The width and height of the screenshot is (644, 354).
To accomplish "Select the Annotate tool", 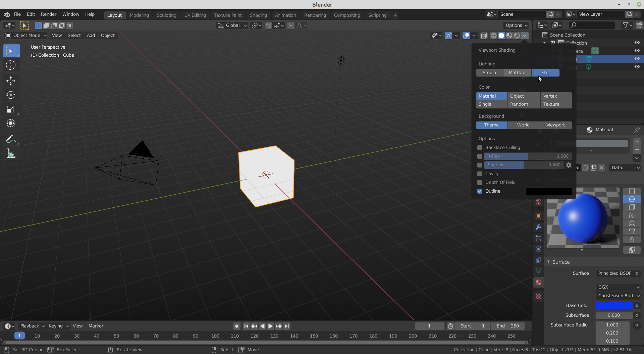I will [x=11, y=139].
